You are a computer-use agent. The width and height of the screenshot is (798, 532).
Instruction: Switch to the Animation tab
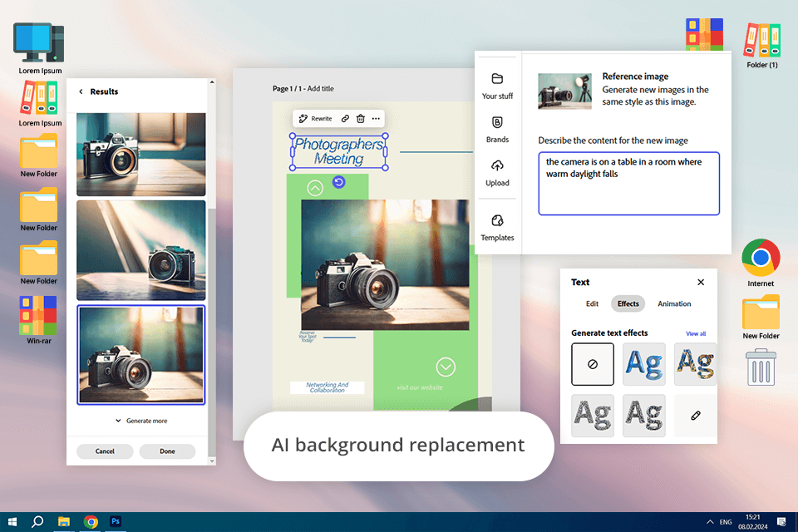674,303
